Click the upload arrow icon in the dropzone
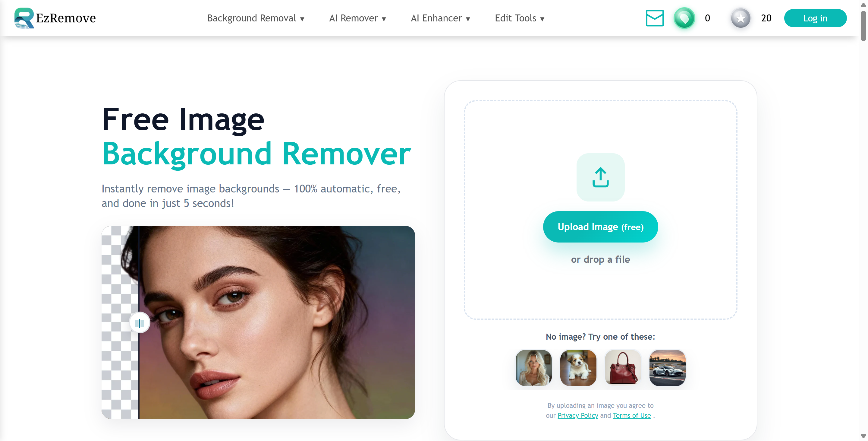 click(600, 178)
